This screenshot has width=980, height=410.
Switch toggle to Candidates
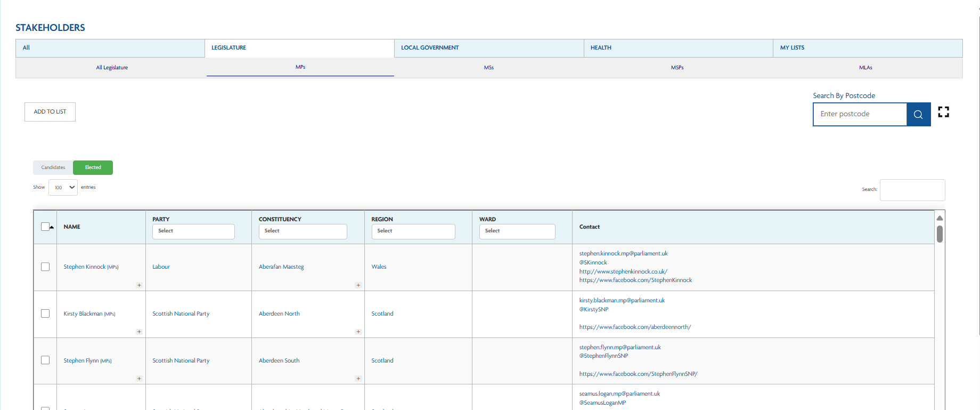[x=53, y=167]
